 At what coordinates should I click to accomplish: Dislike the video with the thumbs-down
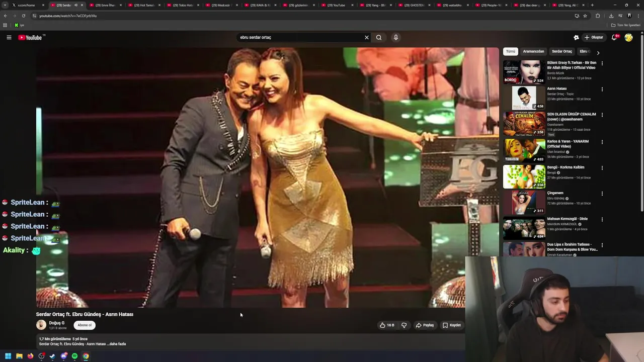tap(404, 325)
